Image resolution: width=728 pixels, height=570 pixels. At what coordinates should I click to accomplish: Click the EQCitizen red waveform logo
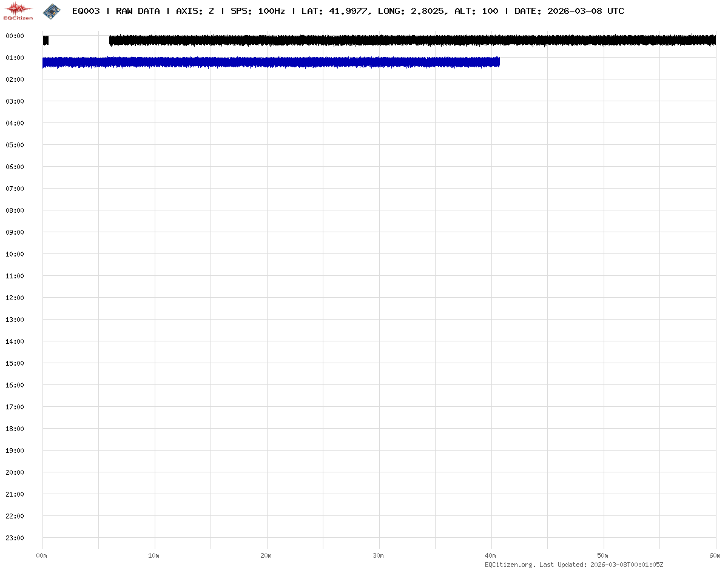click(x=19, y=10)
